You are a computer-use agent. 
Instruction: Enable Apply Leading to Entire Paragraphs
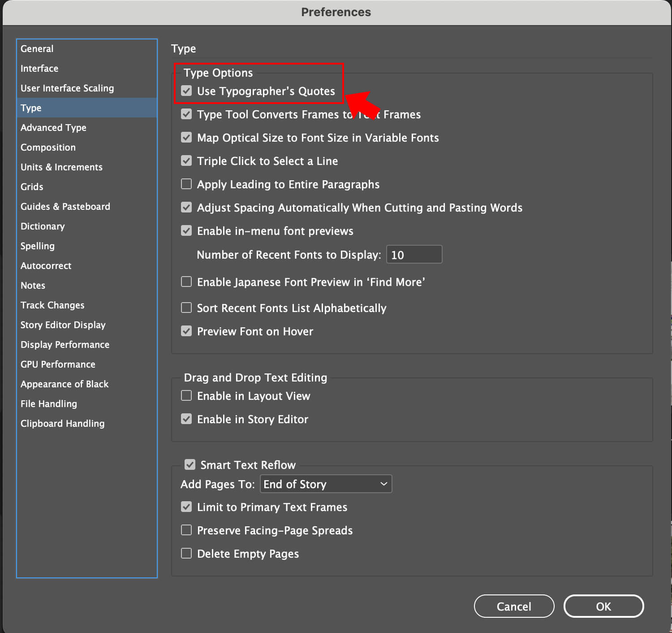tap(186, 184)
